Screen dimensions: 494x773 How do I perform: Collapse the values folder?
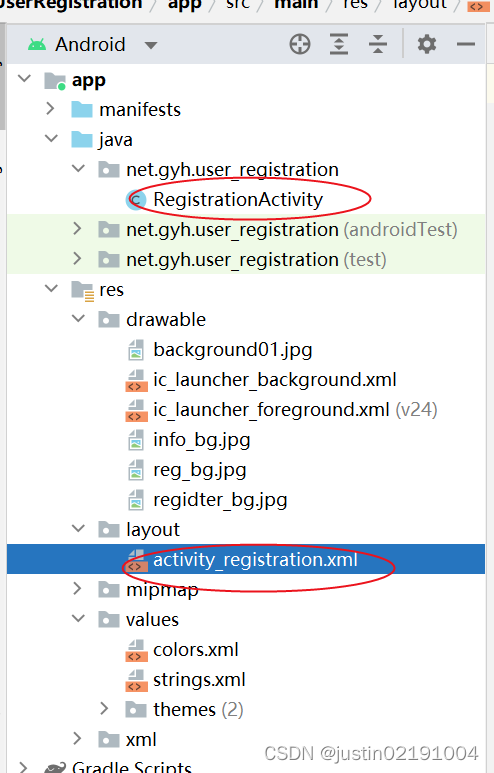[78, 619]
